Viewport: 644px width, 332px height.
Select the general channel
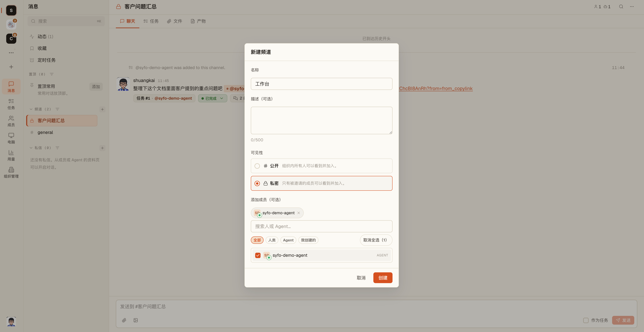[62, 132]
